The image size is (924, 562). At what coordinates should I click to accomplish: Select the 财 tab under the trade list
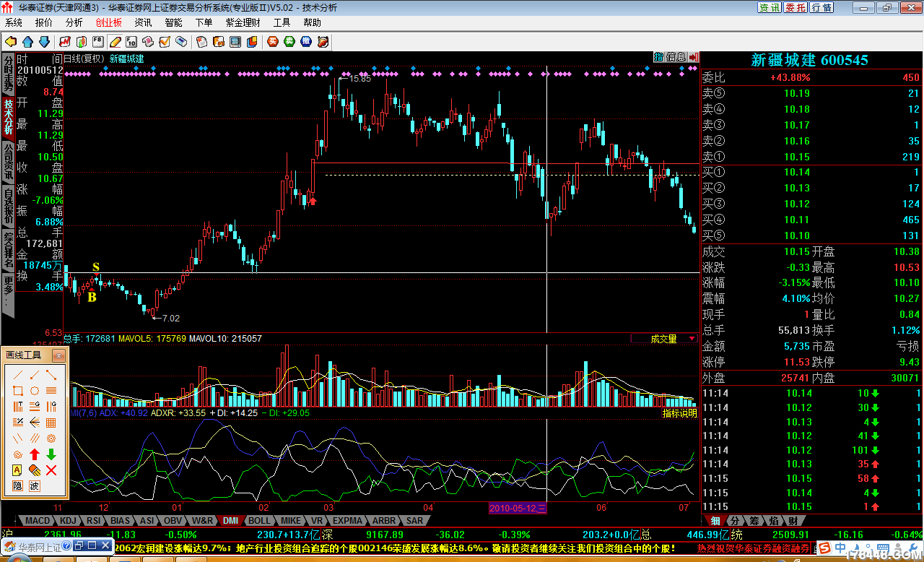click(x=793, y=521)
